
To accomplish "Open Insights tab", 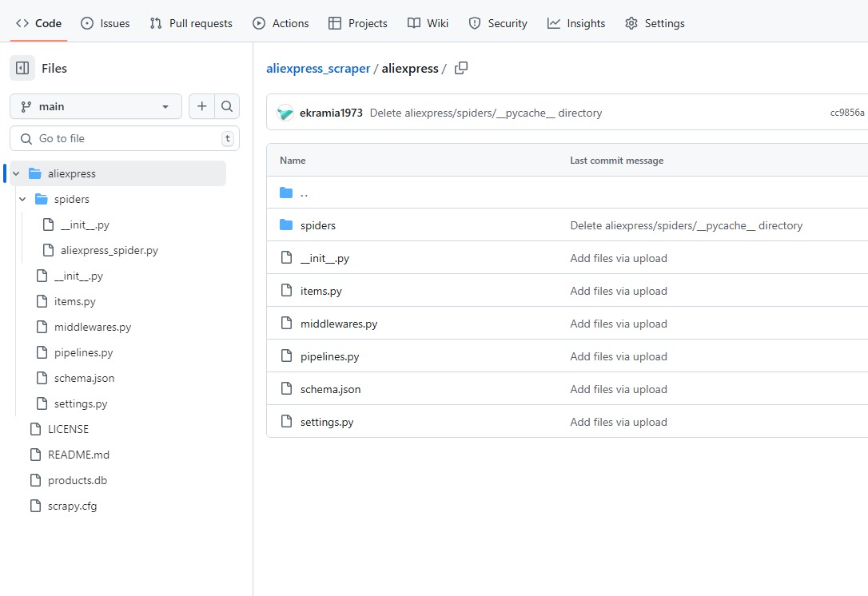I will (x=576, y=23).
